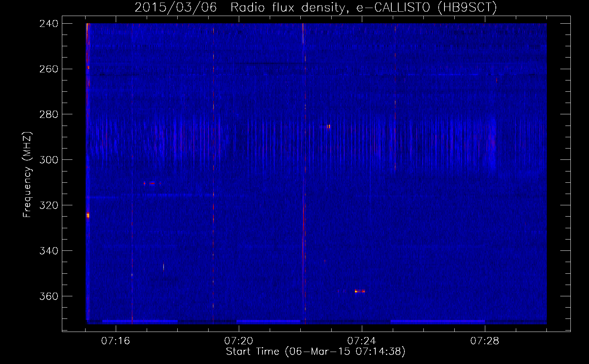Click the 07:24 time tick label
589x364 pixels.
click(x=362, y=341)
